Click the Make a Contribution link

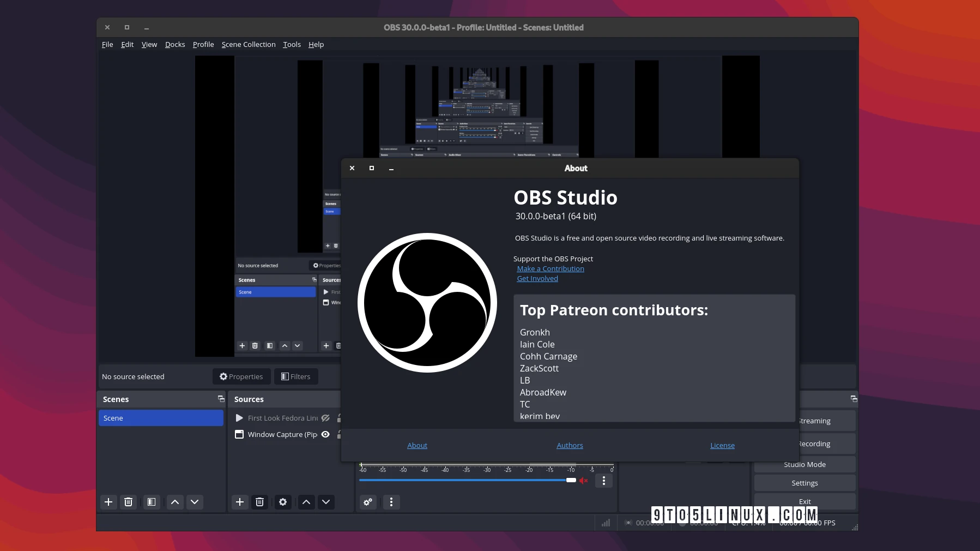coord(551,268)
